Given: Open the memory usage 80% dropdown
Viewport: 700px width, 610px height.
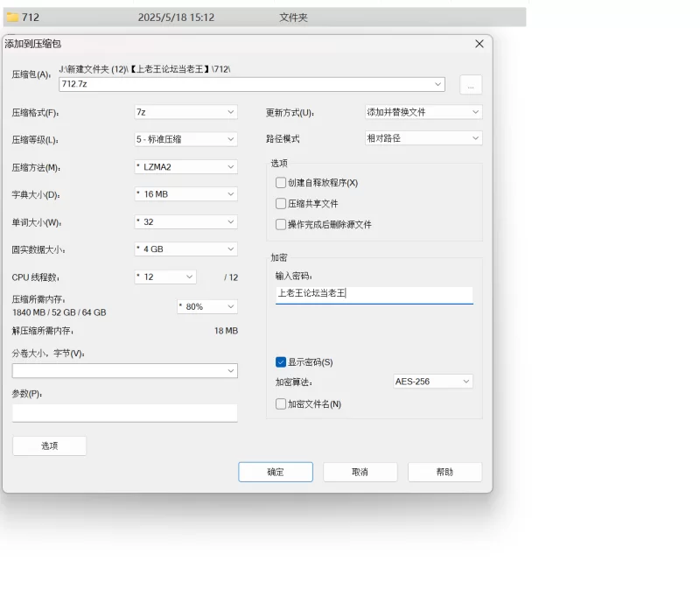Looking at the screenshot, I should coord(207,307).
